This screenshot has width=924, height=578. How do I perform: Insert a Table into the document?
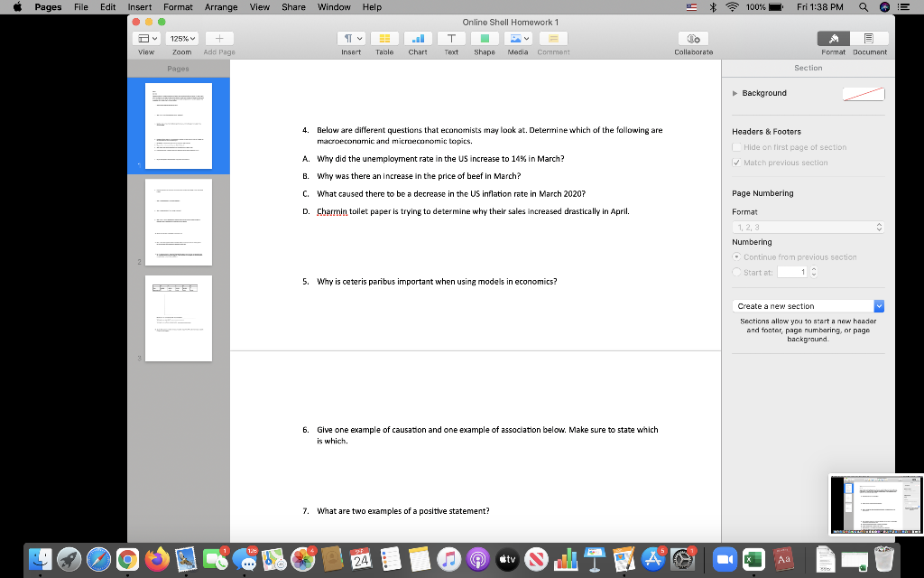[x=384, y=38]
